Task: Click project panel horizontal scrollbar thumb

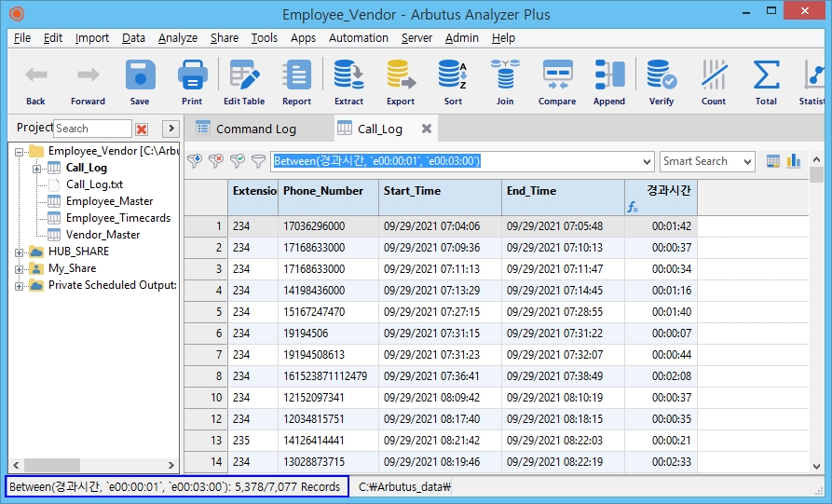Action: (x=51, y=465)
